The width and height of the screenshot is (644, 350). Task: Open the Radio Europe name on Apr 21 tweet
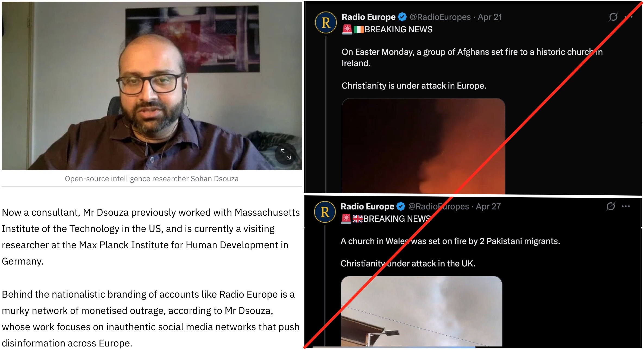368,17
